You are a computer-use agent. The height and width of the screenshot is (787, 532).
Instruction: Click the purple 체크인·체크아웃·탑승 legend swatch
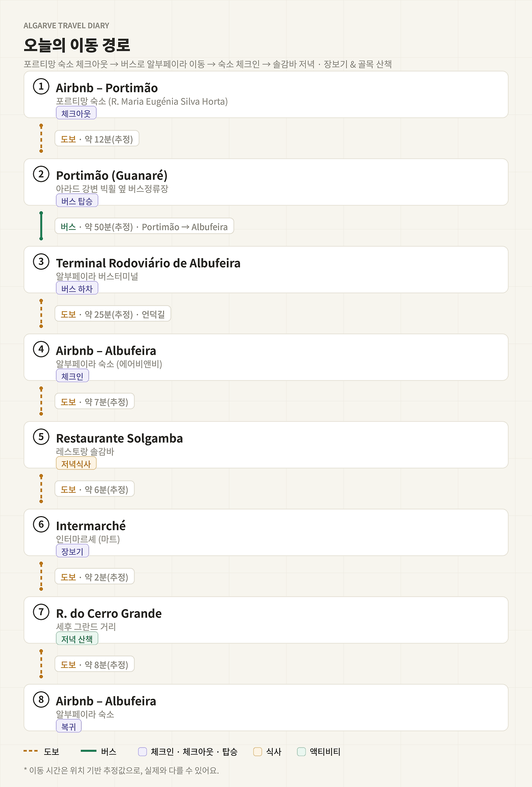[x=143, y=752]
